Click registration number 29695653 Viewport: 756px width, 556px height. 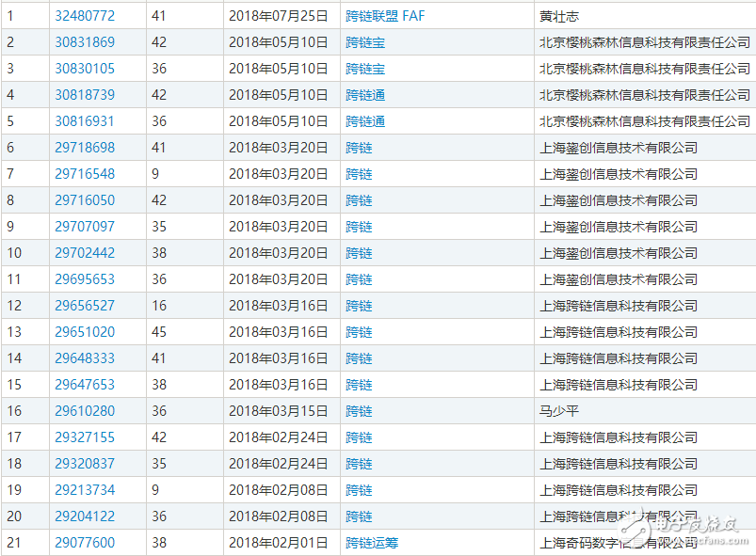[85, 279]
